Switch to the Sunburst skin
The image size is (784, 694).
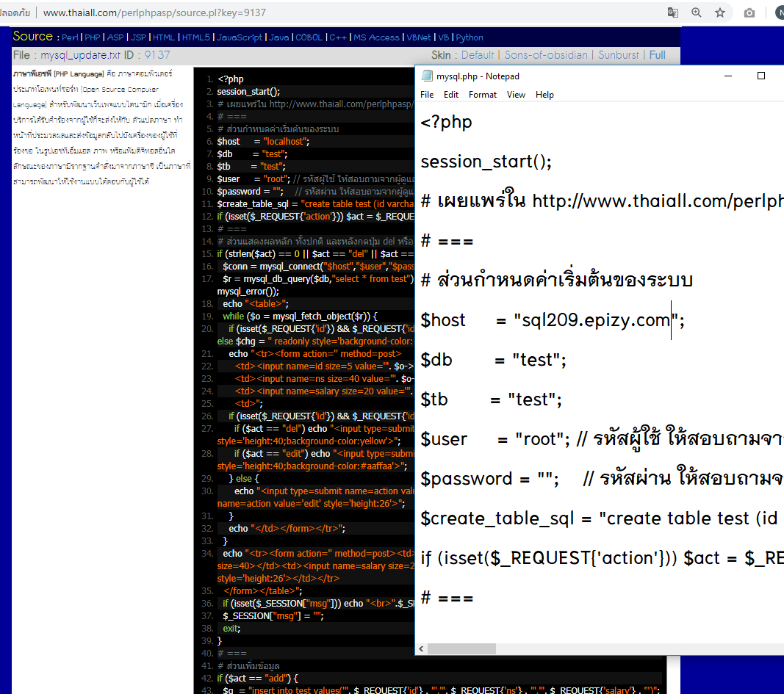tap(618, 55)
